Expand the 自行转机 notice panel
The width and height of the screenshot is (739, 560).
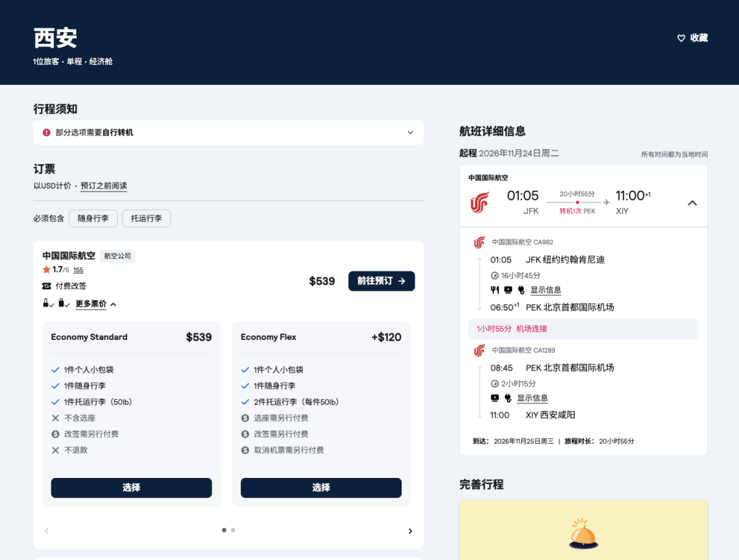(411, 133)
